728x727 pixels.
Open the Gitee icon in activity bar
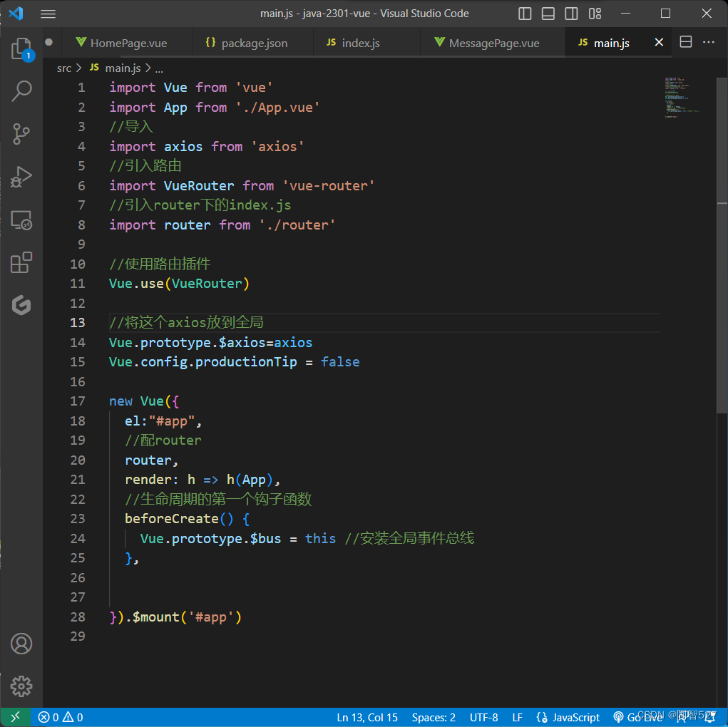tap(21, 306)
